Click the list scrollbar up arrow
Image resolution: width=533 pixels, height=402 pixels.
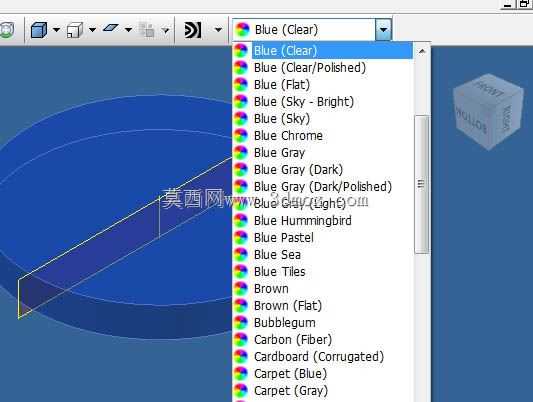pyautogui.click(x=422, y=51)
